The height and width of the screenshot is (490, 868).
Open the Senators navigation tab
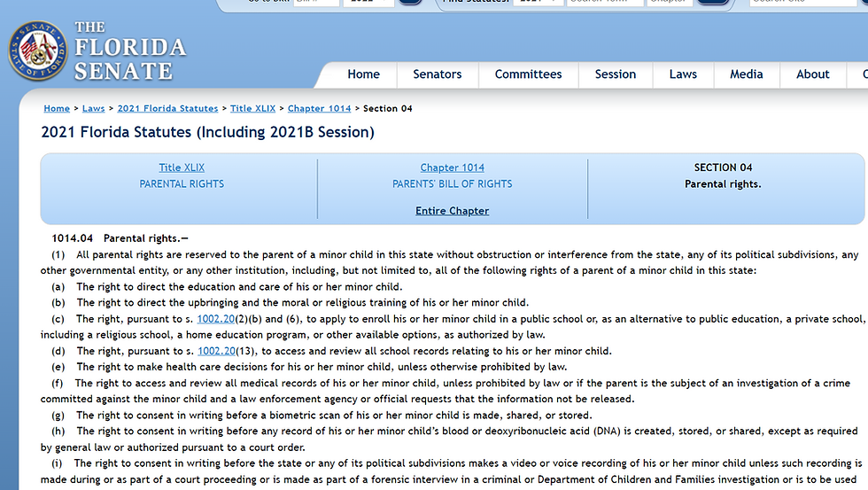pyautogui.click(x=438, y=74)
